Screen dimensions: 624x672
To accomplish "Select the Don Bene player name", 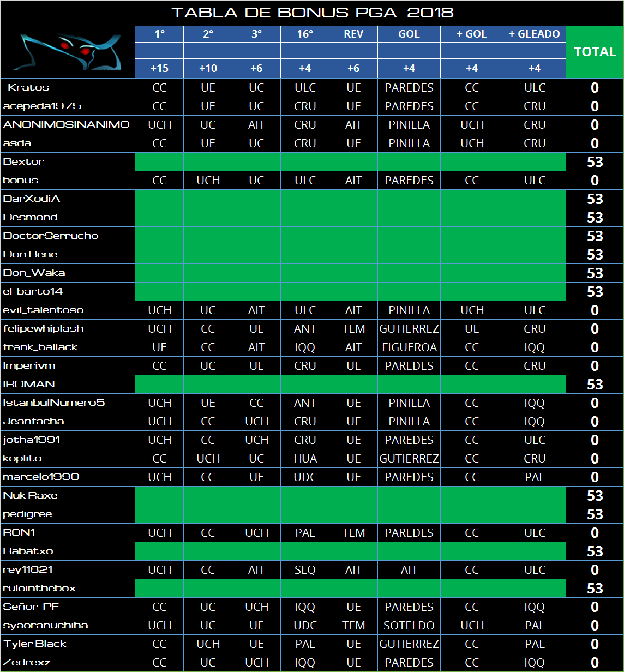I will pyautogui.click(x=30, y=254).
